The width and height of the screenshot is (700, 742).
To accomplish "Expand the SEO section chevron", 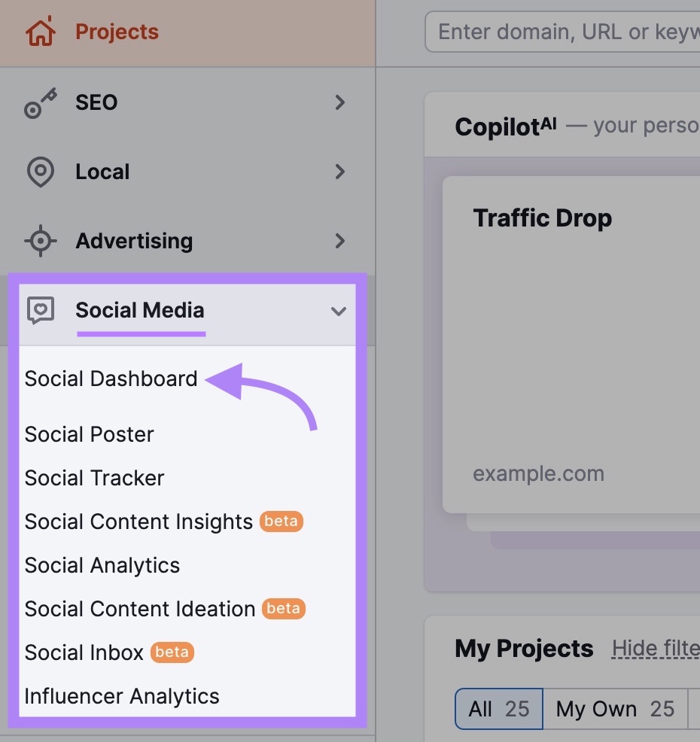I will [339, 102].
